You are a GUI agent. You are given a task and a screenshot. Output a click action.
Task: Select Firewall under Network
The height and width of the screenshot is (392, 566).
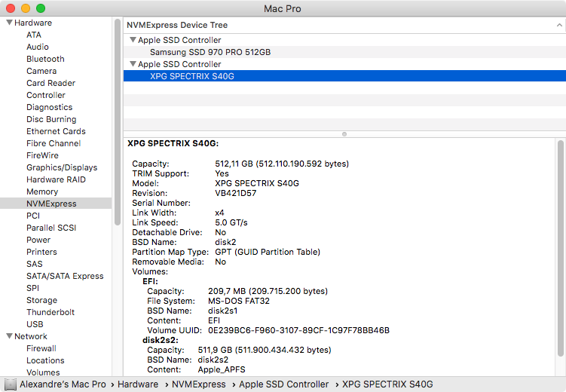point(41,348)
